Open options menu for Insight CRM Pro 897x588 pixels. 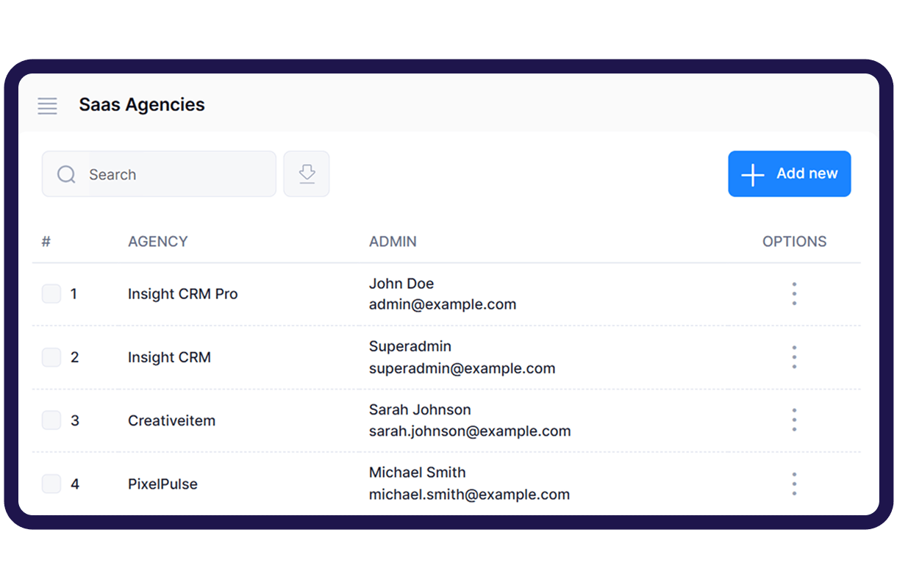pos(794,294)
